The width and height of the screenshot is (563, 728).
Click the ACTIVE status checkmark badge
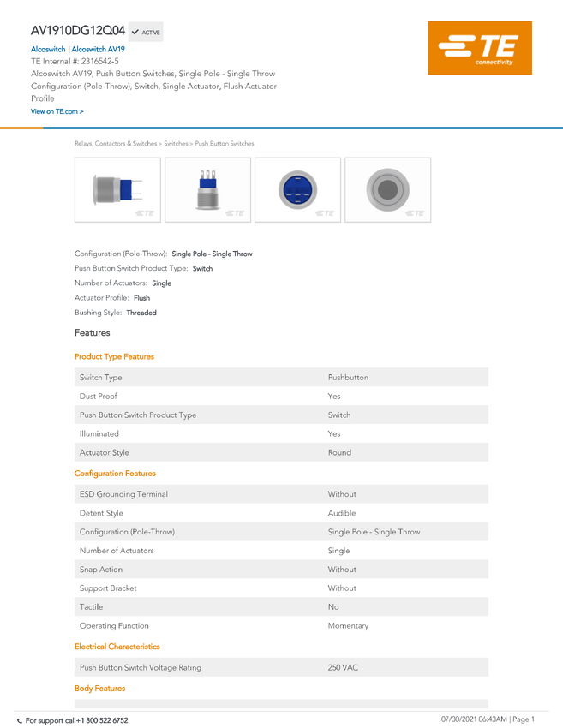click(x=146, y=32)
